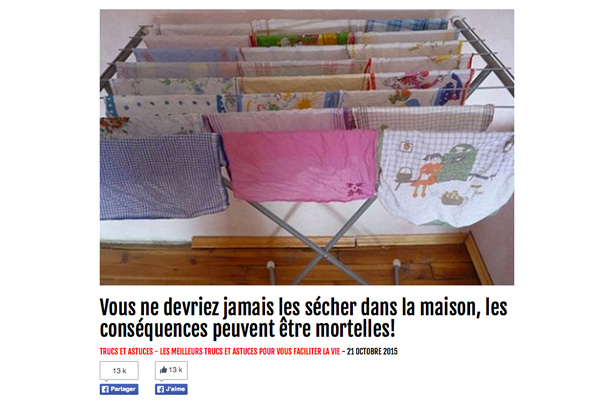Click the green patterned cloth on top rail
Viewport: 615px width, 406px height.
(301, 40)
